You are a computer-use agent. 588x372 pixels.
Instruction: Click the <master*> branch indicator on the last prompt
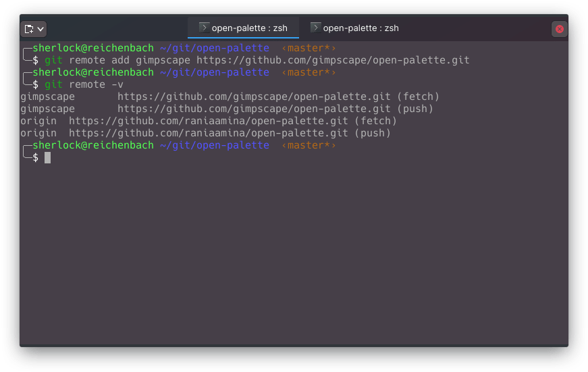pyautogui.click(x=309, y=145)
